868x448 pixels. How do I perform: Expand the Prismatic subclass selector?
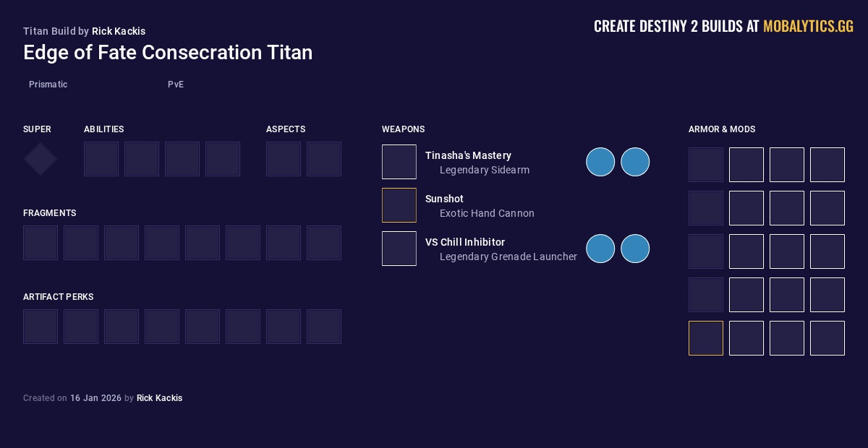point(48,85)
